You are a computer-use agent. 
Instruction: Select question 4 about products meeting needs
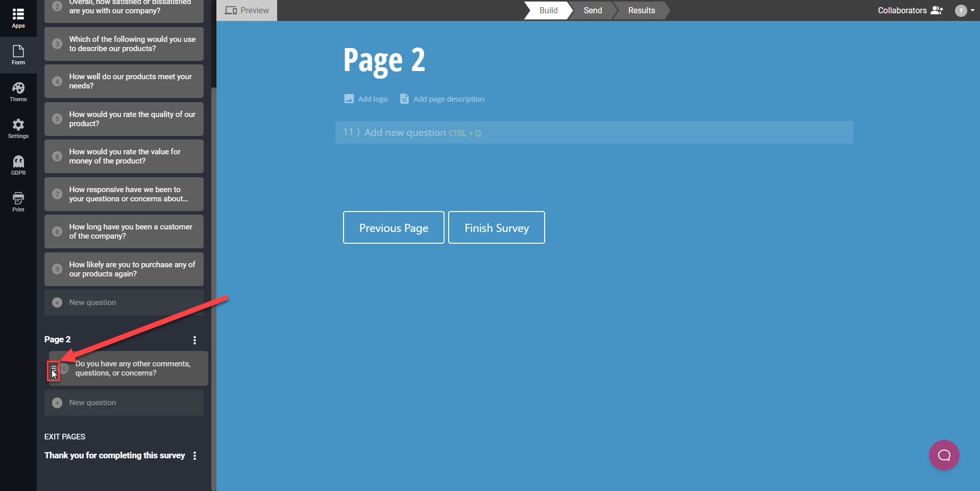pos(124,81)
